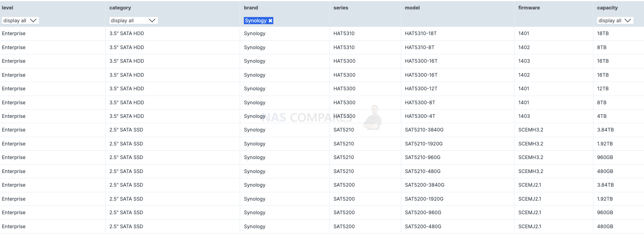Select model cell HAT5300-4T
644x235 pixels.
coord(420,116)
